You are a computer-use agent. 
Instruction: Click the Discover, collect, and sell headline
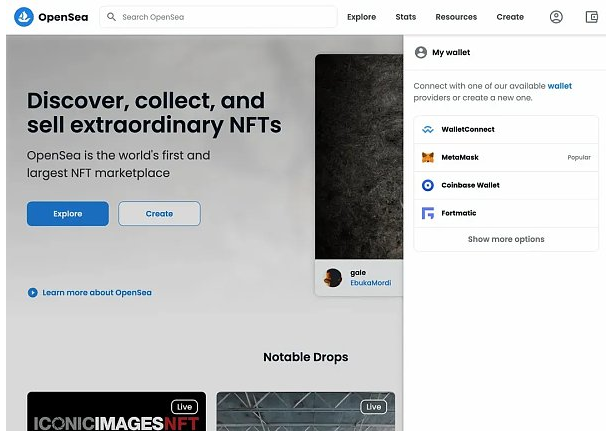coord(154,112)
